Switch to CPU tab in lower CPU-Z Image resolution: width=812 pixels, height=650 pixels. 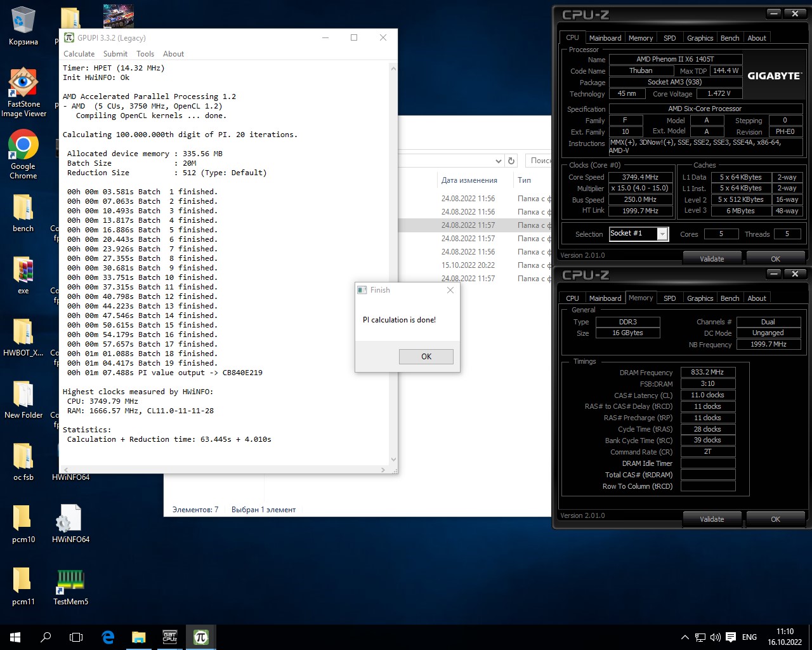coord(572,298)
